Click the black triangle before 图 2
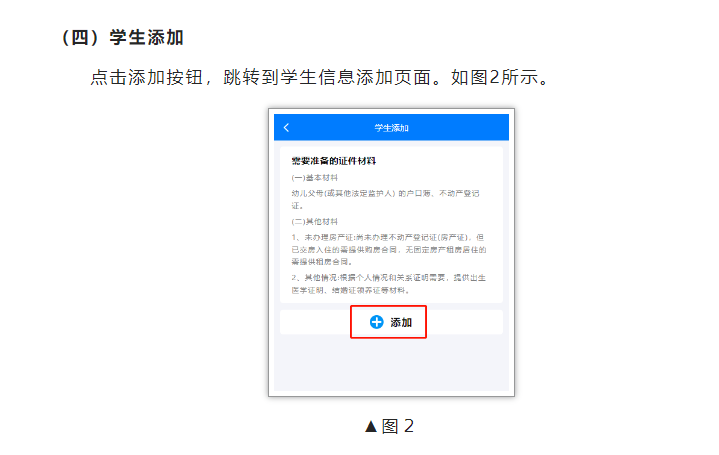This screenshot has width=719, height=455. click(x=371, y=427)
